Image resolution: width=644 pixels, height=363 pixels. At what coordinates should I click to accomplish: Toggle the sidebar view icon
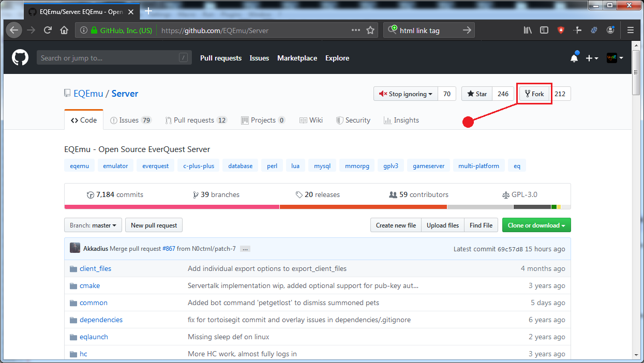coord(544,31)
